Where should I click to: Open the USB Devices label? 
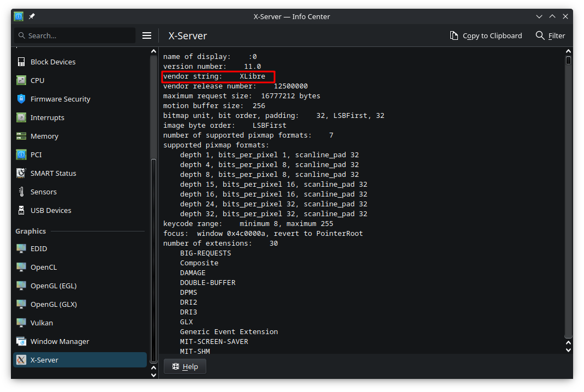51,211
